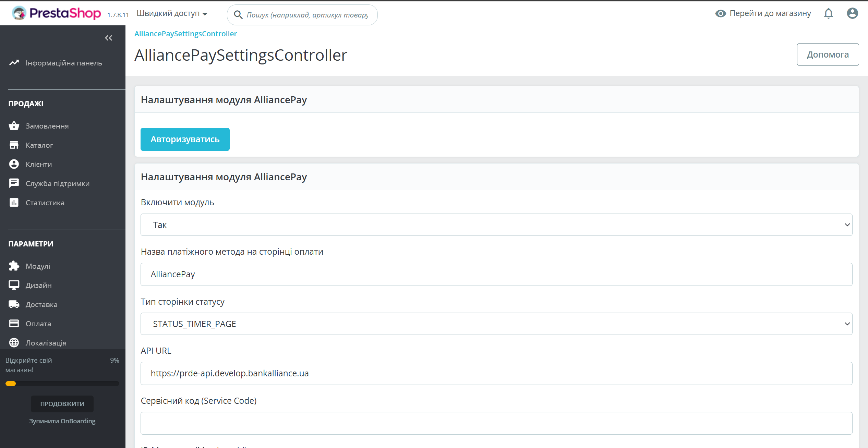The width and height of the screenshot is (868, 448).
Task: Click the notifications bell icon
Action: (x=828, y=14)
